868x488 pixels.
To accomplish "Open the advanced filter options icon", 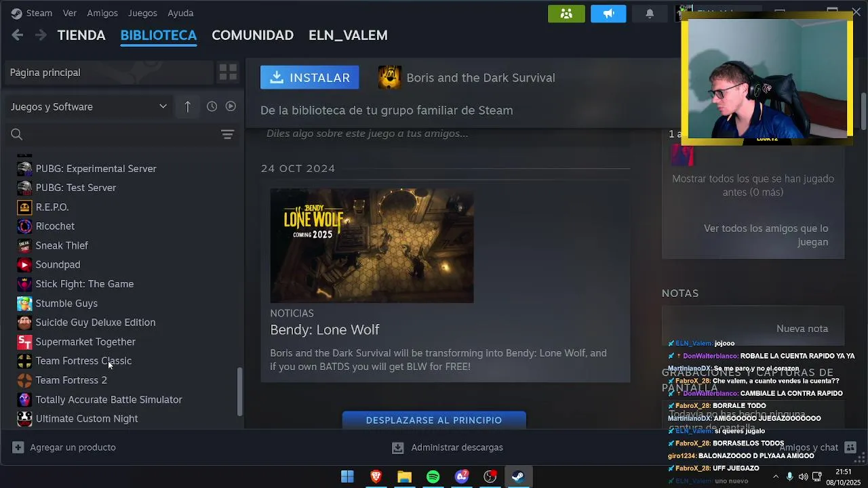I will tap(228, 134).
